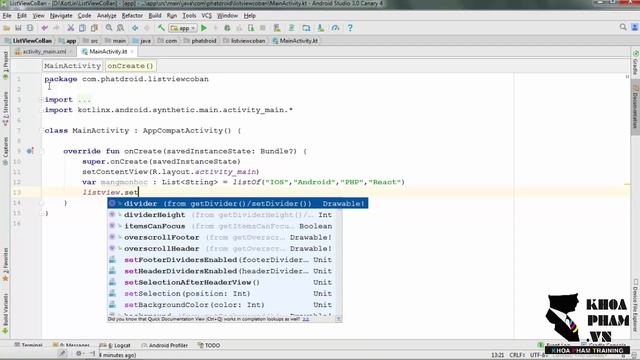Click the MainActivity structure breadcrumb

pos(72,66)
